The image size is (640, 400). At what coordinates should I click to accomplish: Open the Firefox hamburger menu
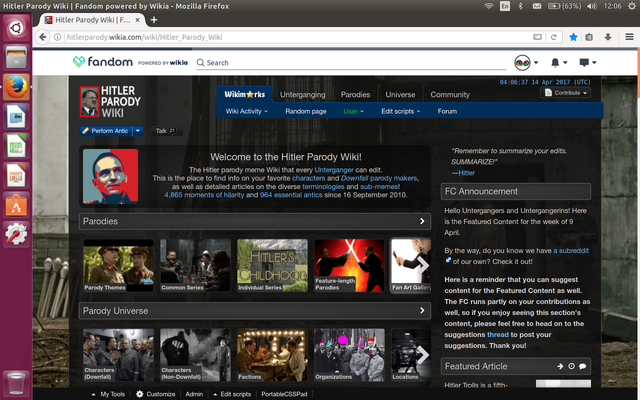[629, 37]
